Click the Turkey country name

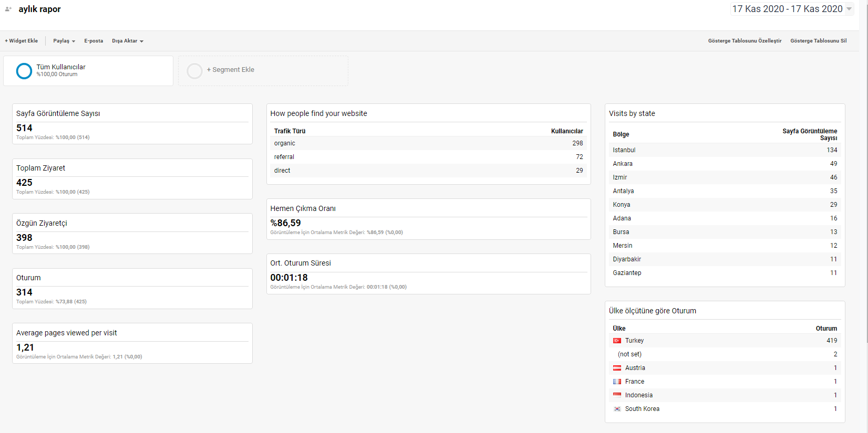(x=634, y=341)
